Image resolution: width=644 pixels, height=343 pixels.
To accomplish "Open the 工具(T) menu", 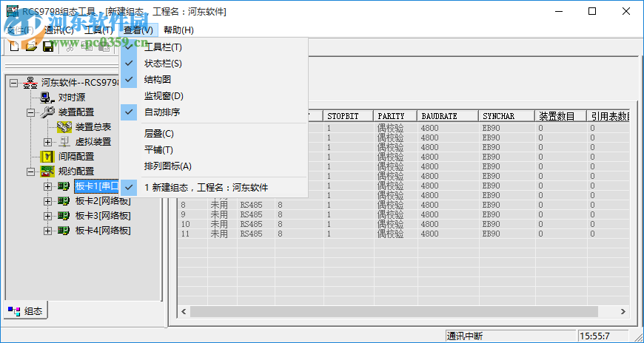I will 98,30.
